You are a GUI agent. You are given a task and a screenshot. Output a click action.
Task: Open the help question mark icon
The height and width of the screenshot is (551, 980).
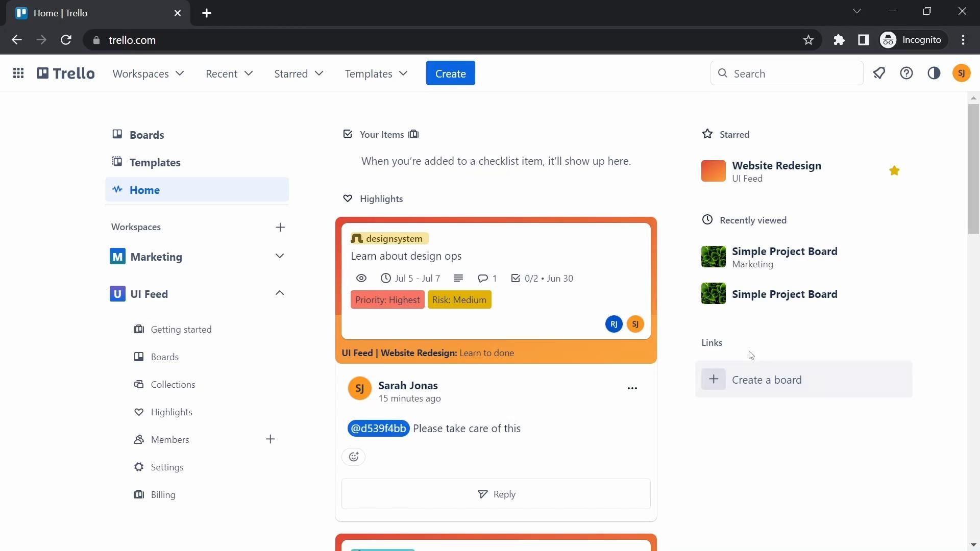906,73
